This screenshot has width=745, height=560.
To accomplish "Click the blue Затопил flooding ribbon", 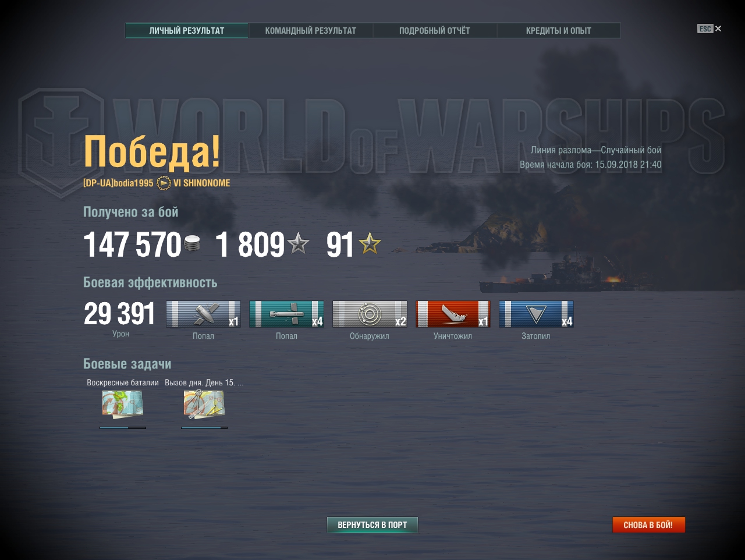I will (x=536, y=314).
